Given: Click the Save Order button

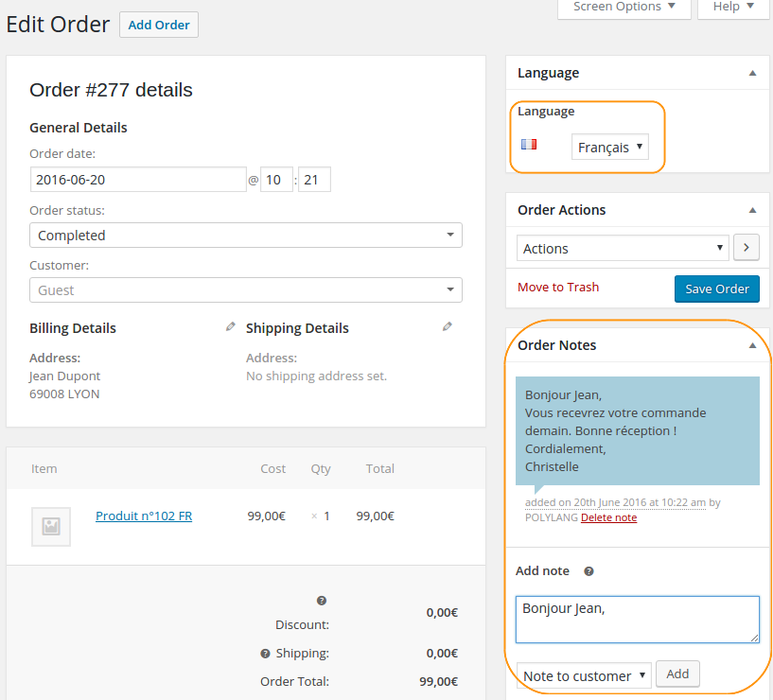Looking at the screenshot, I should click(x=717, y=289).
